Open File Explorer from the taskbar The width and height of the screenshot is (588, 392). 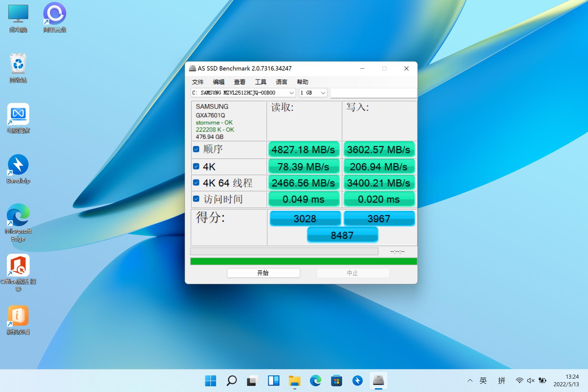point(294,381)
